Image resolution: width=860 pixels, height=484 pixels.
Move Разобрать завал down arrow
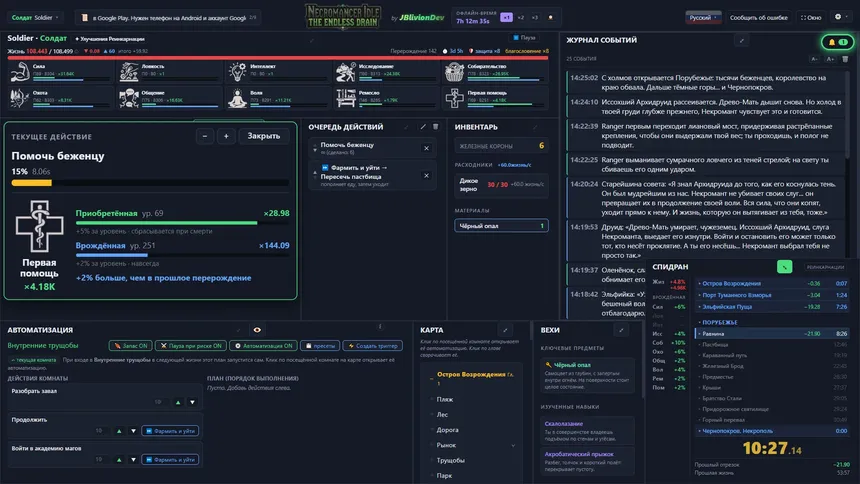pos(193,402)
